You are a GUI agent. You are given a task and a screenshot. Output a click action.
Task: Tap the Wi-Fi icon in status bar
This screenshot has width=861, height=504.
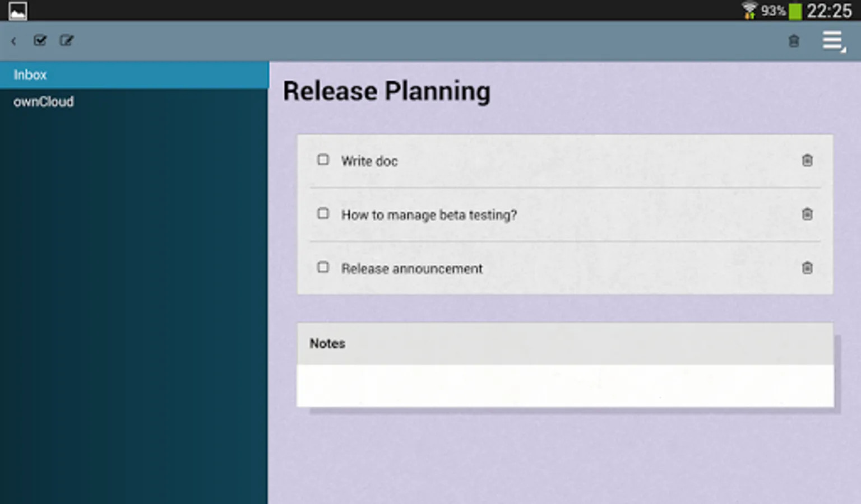tap(749, 11)
